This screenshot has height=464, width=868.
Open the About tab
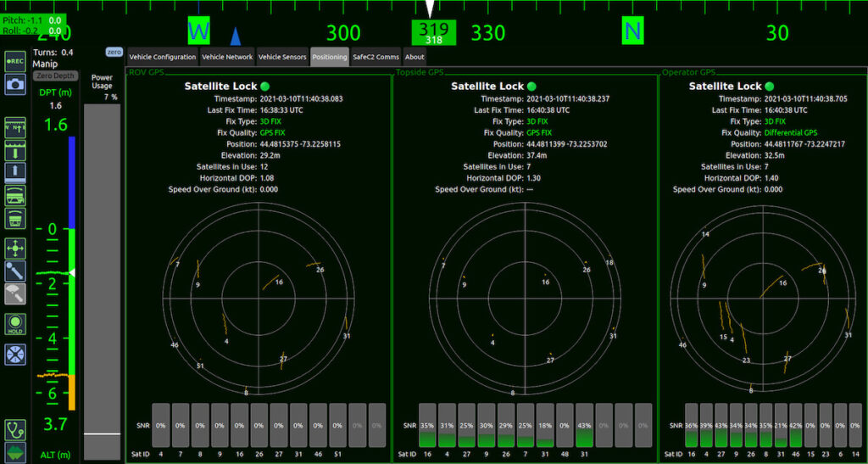414,57
